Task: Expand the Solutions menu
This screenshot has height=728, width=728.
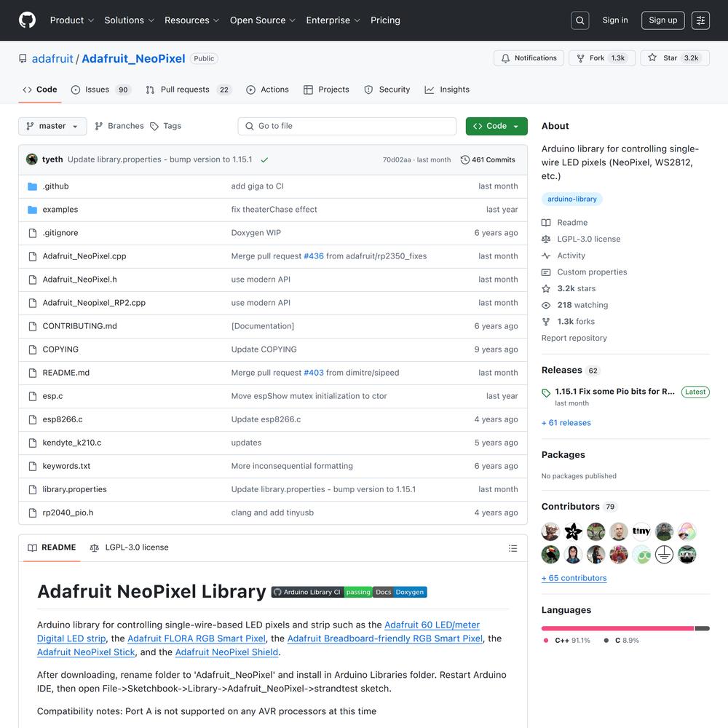Action: click(129, 20)
